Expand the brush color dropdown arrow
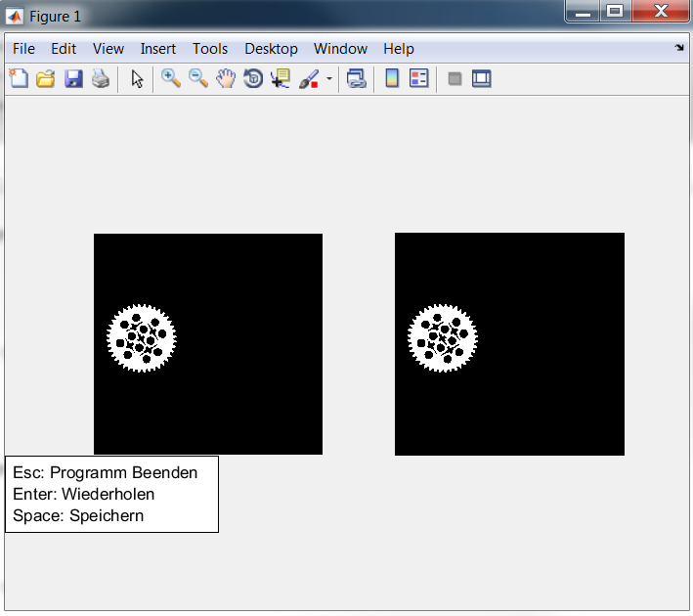Viewport: 693px width, 616px height. [329, 79]
